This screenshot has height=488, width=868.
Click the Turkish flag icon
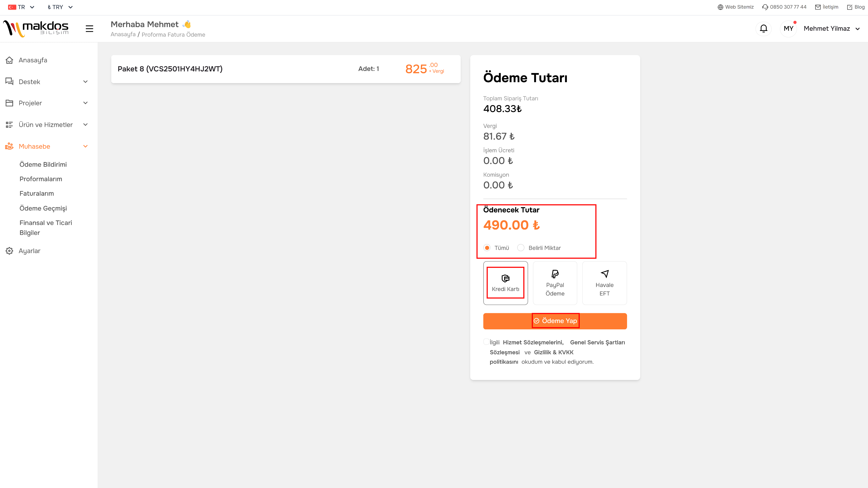[x=12, y=7]
